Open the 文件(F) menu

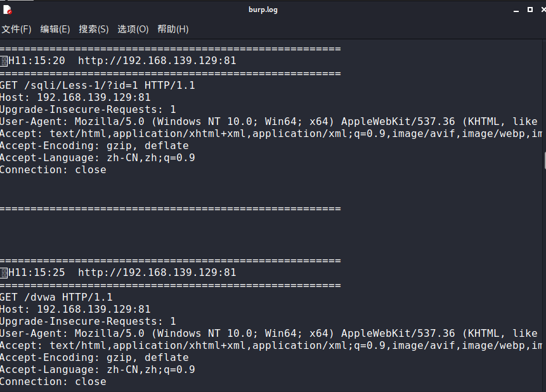[x=16, y=29]
